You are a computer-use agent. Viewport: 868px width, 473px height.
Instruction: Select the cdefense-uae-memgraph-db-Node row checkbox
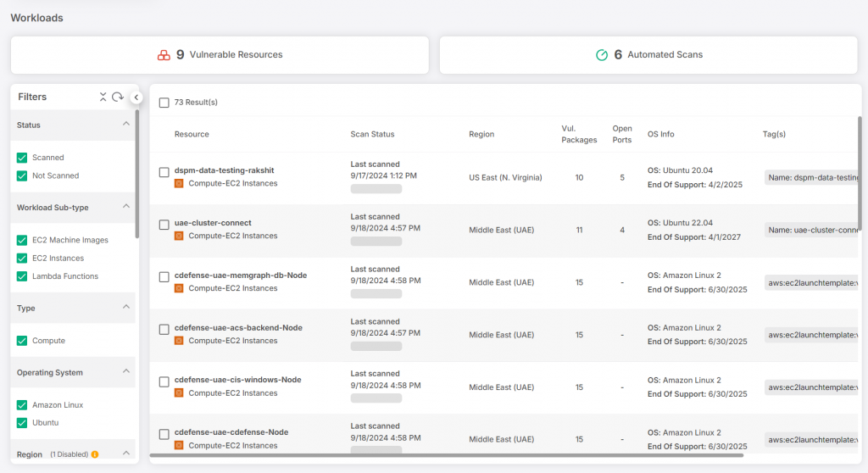coord(164,277)
